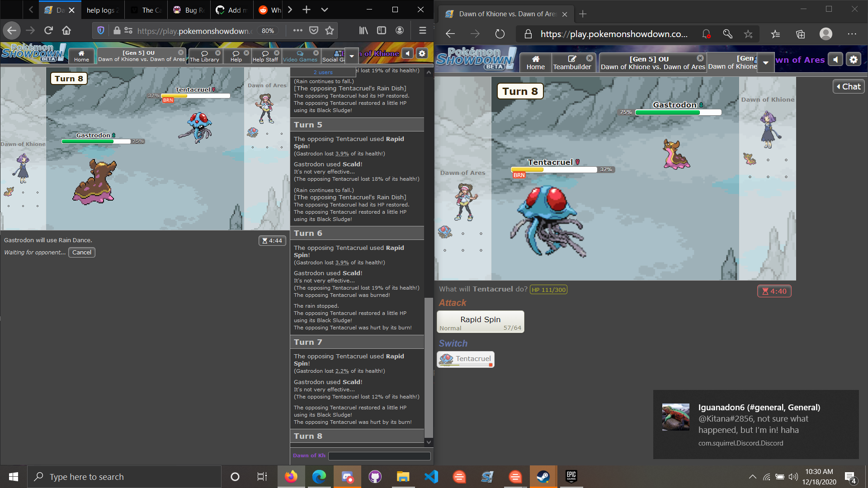The height and width of the screenshot is (488, 868).
Task: Cancel the Rain Dance move choice
Action: [x=82, y=253]
